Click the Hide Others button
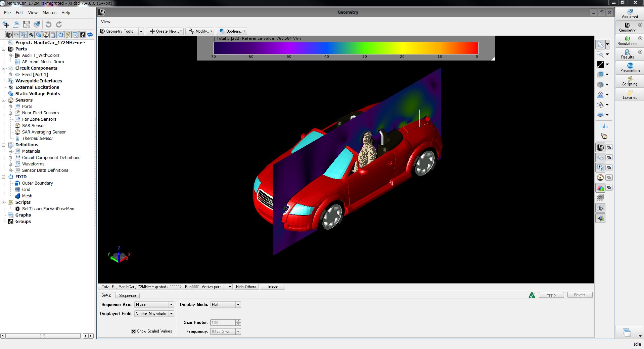 click(246, 287)
